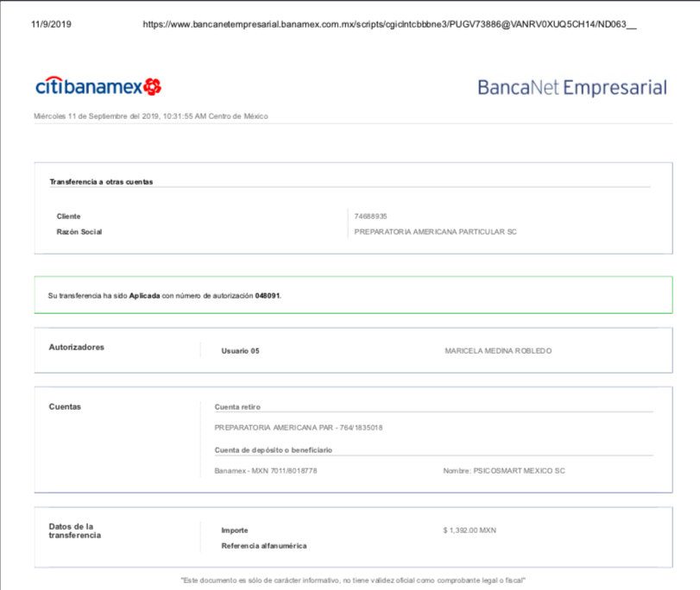The width and height of the screenshot is (700, 590).
Task: Click the bold word 'Aplicada' in the confirmation
Action: pos(144,296)
